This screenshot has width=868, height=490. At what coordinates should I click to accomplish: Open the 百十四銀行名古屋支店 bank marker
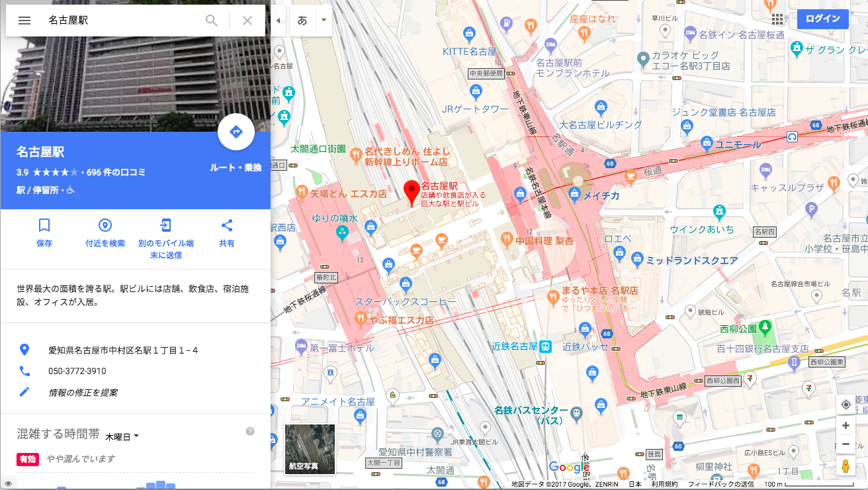point(793,362)
